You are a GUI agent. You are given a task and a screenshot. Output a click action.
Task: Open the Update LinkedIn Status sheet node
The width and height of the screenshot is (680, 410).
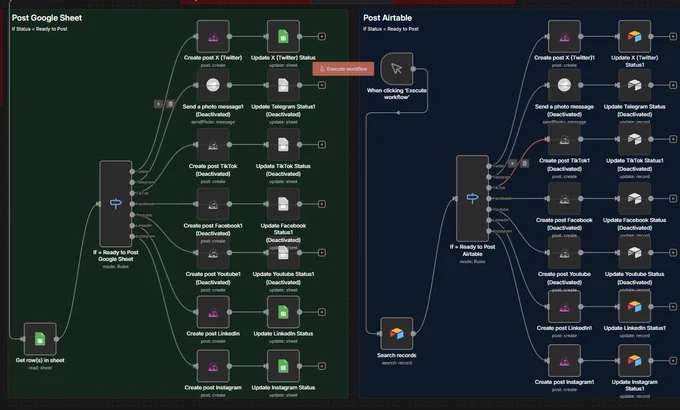click(283, 312)
